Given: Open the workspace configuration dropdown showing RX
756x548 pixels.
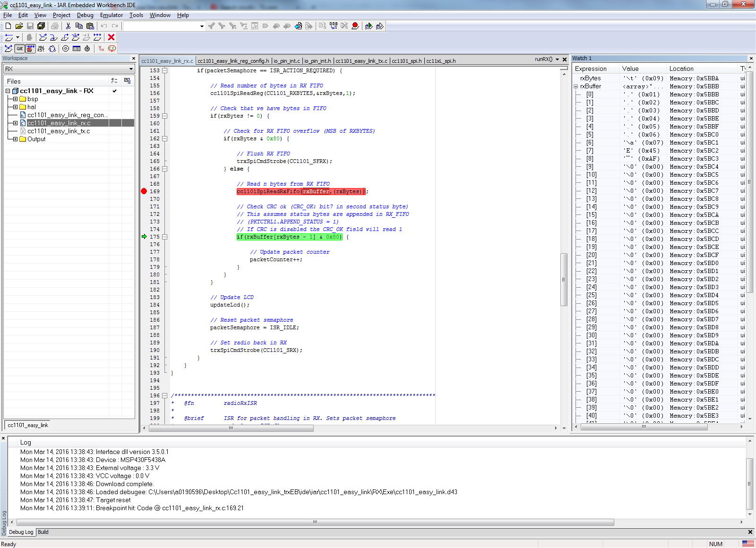Looking at the screenshot, I should click(x=131, y=68).
